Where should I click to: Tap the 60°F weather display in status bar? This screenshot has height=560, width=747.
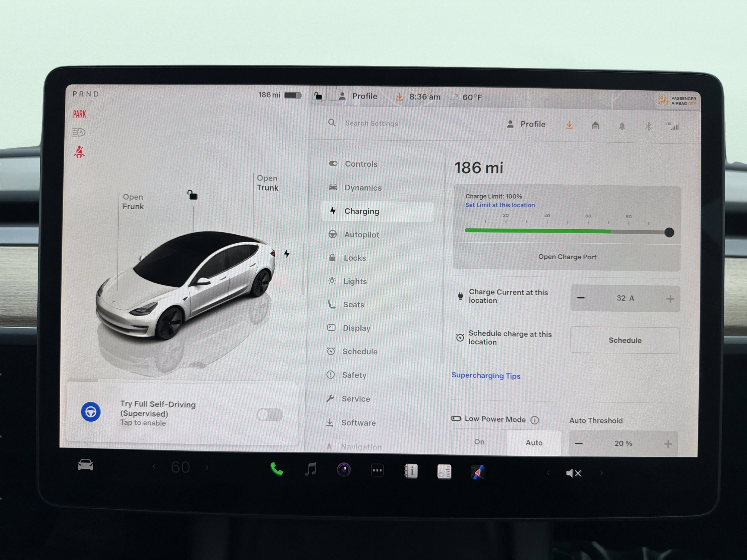coord(466,97)
